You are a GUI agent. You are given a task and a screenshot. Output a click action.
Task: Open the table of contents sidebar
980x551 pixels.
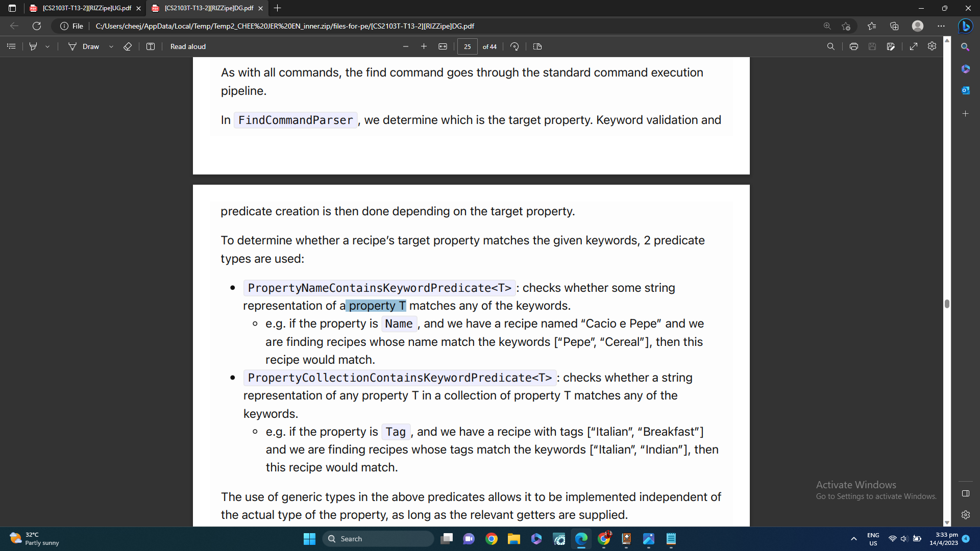tap(11, 46)
